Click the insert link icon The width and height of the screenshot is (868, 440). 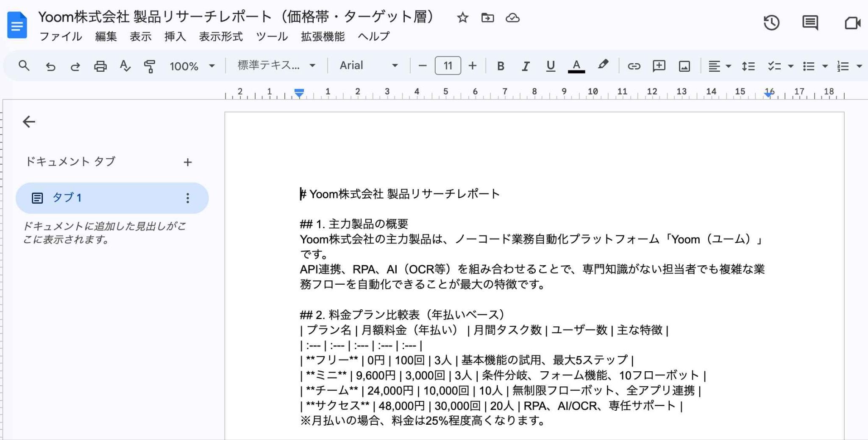point(634,66)
